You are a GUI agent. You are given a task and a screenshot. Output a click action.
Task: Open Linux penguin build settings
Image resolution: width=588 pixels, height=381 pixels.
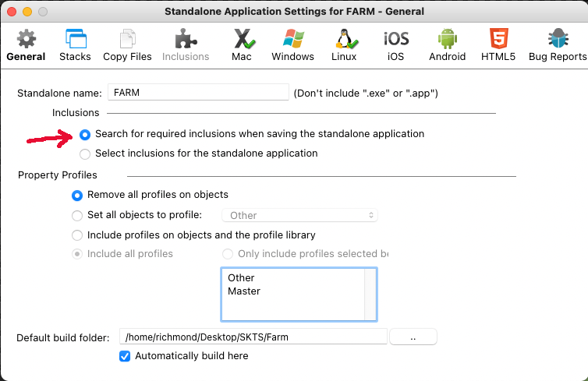[343, 41]
